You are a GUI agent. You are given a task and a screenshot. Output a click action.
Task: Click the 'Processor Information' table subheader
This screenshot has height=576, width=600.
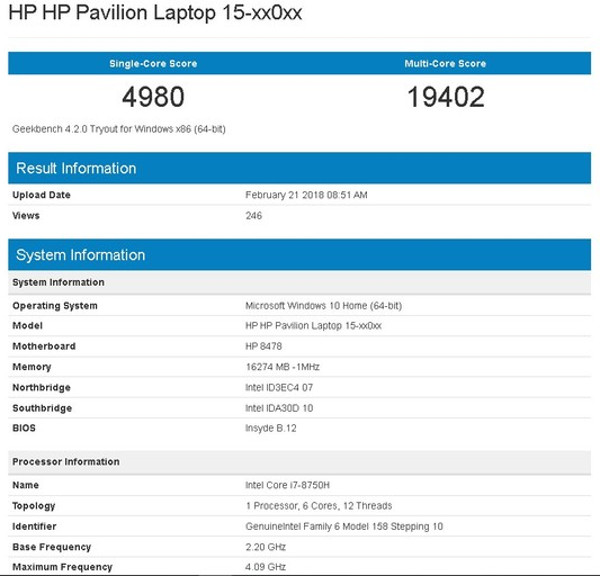(x=300, y=462)
